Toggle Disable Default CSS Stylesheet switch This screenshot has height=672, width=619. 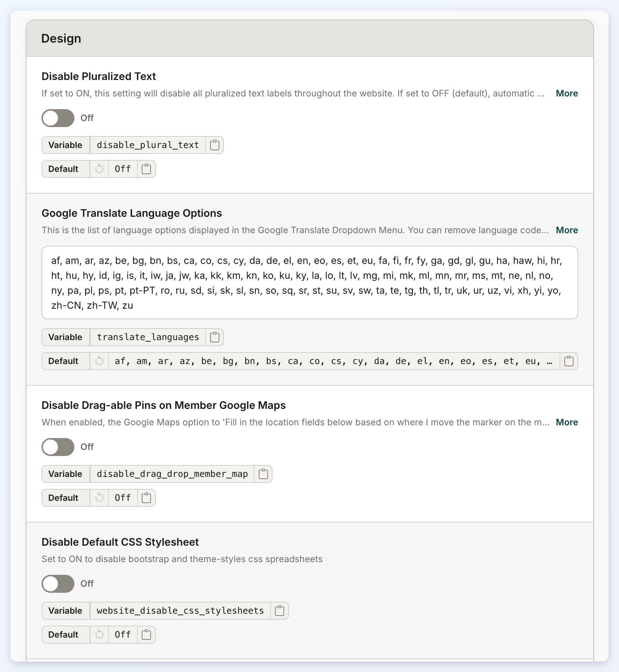(x=58, y=584)
